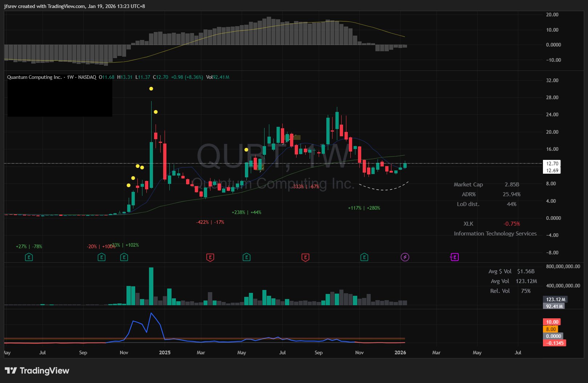This screenshot has width=588, height=383.
Task: Select the orange 8.00 indicator tag
Action: tap(551, 329)
